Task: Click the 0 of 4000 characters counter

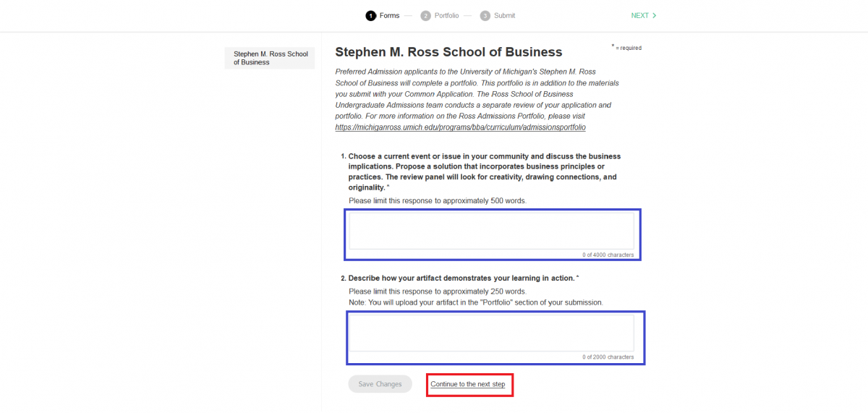Action: click(x=608, y=255)
